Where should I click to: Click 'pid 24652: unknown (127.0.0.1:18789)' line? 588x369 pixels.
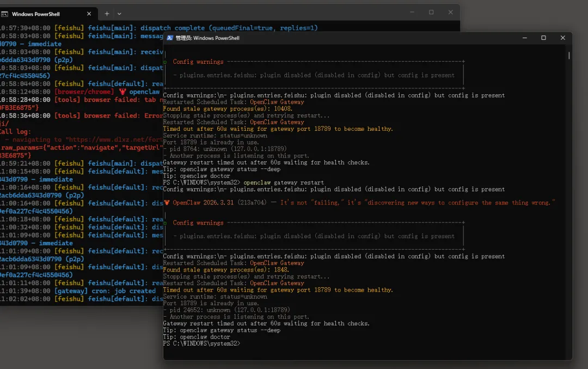(x=226, y=310)
